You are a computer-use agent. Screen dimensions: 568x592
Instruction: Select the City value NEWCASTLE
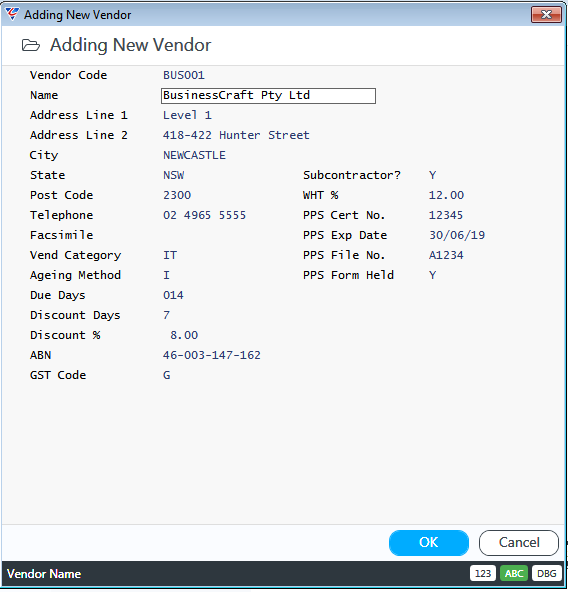click(x=194, y=155)
